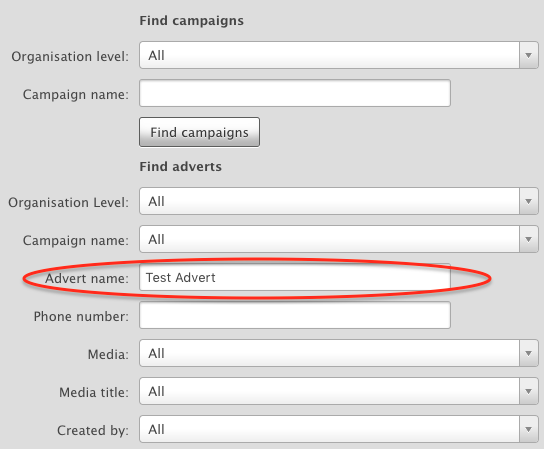Click the arrow on the Media title combo

pyautogui.click(x=529, y=391)
